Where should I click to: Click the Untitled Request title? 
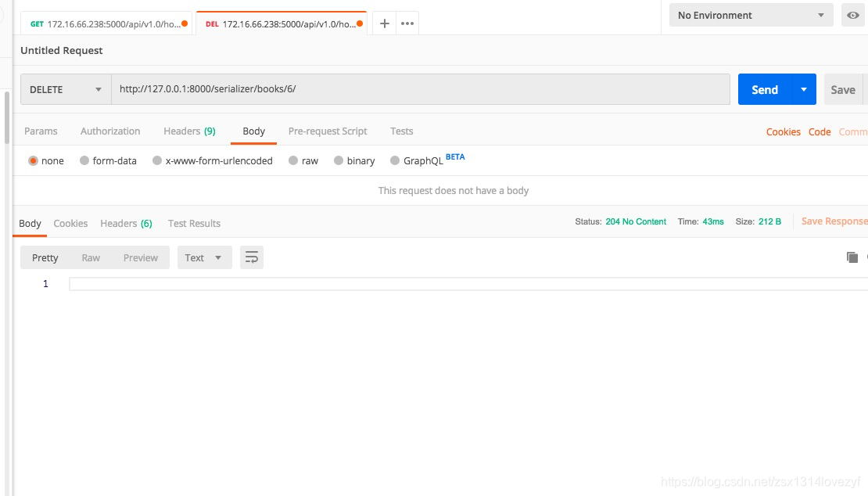[62, 50]
